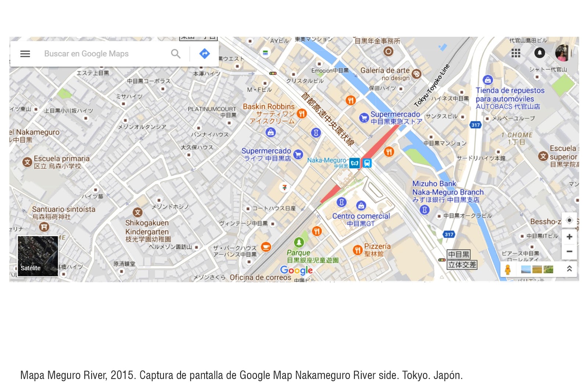
Task: Open Baskin Robbins restaurant marker
Action: point(302,114)
